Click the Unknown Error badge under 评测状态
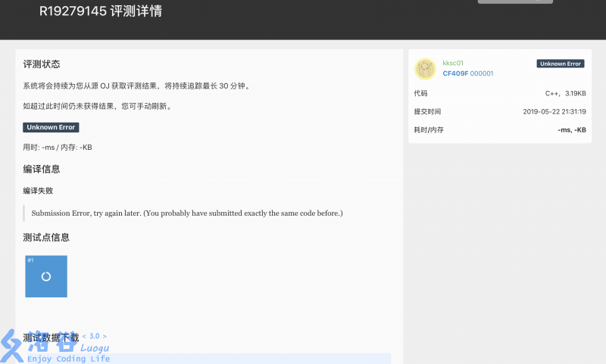The width and height of the screenshot is (606, 364). point(51,127)
